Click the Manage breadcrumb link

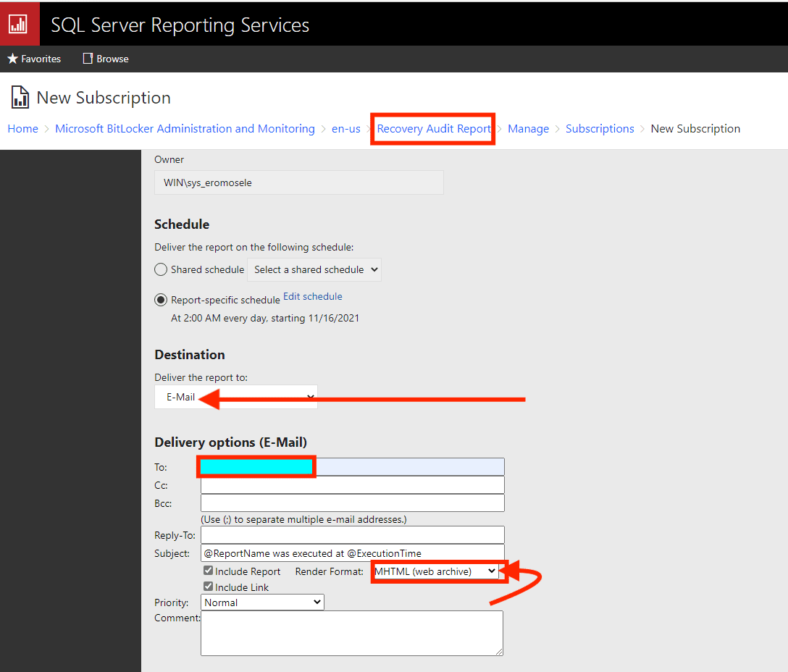tap(528, 129)
